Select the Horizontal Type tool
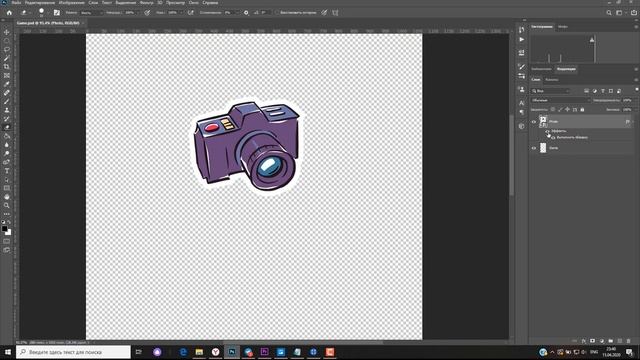Image resolution: width=640 pixels, height=360 pixels. (7, 171)
